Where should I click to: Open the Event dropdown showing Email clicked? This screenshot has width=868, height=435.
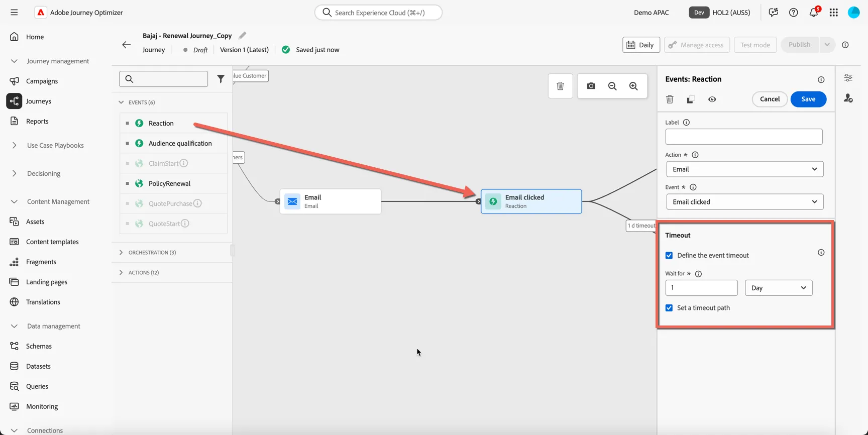tap(745, 202)
